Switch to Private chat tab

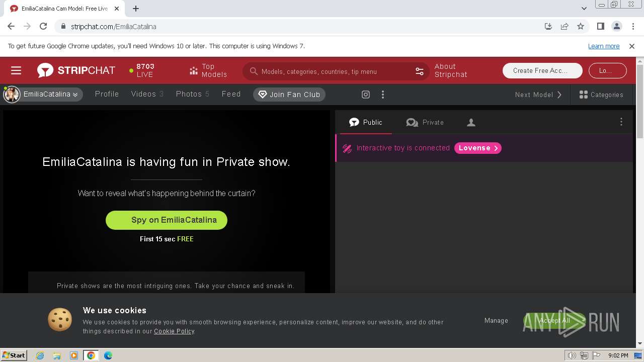pyautogui.click(x=425, y=122)
